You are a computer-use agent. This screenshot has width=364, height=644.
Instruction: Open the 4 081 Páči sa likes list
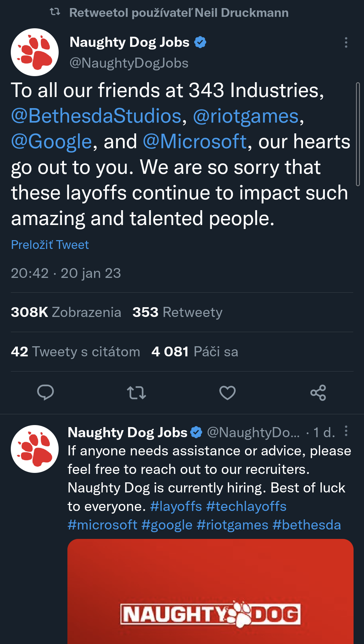coord(195,352)
